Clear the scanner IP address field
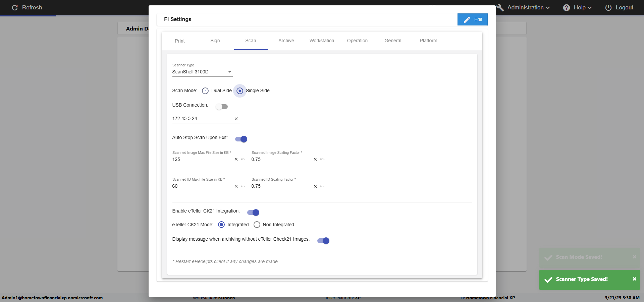 (x=236, y=119)
